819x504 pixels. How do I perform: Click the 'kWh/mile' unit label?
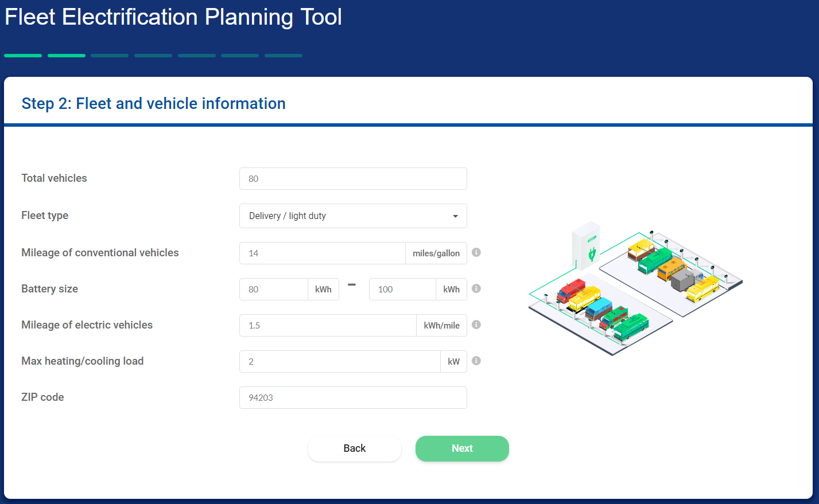point(442,325)
